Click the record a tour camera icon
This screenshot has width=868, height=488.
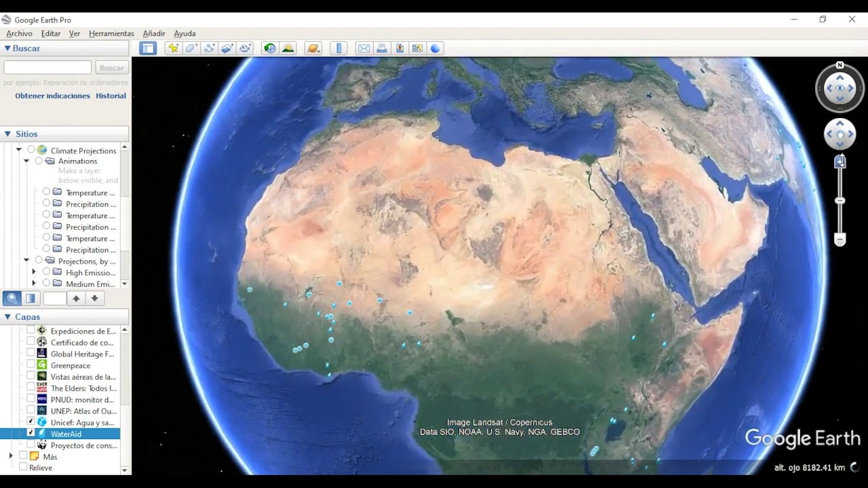click(x=245, y=48)
